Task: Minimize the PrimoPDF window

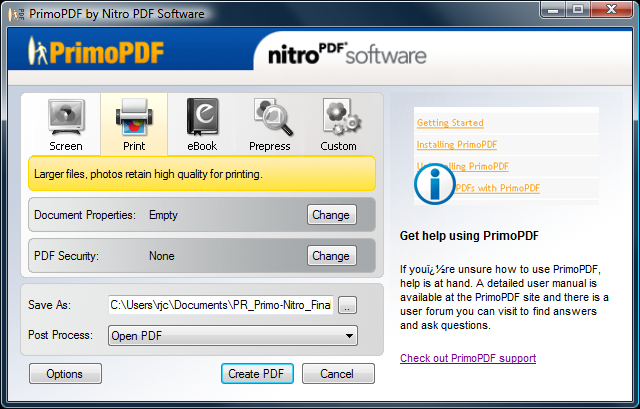Action: tap(553, 10)
